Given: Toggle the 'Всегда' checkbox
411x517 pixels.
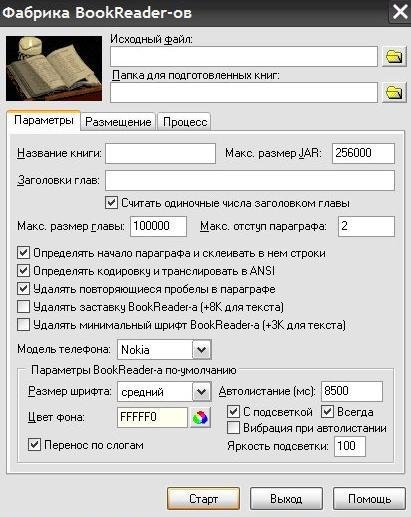Looking at the screenshot, I should coord(327,412).
